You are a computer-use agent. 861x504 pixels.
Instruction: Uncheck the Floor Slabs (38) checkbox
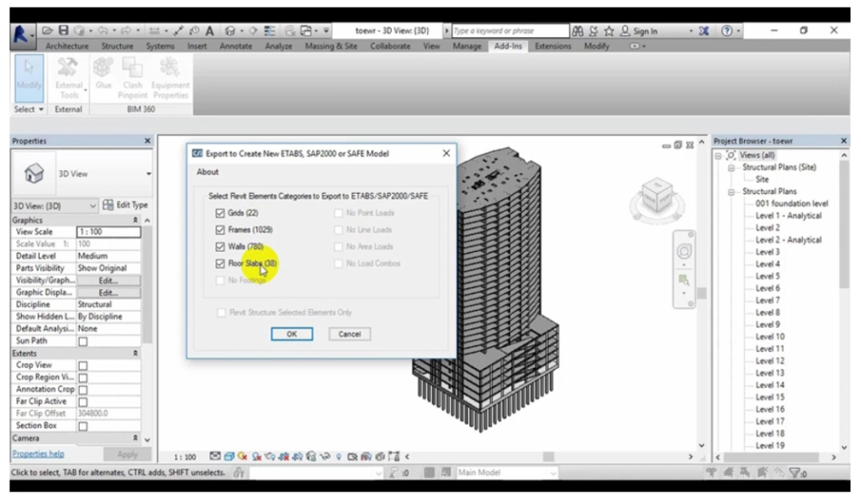(x=220, y=265)
